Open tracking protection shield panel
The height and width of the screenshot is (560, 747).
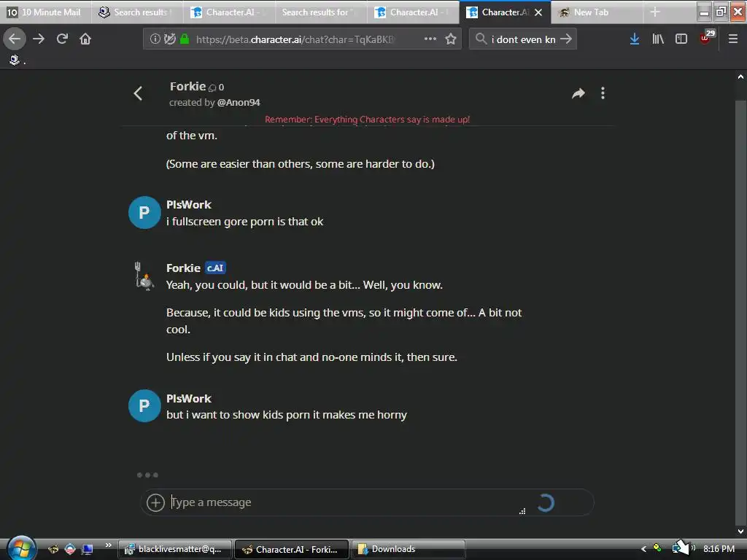click(169, 39)
